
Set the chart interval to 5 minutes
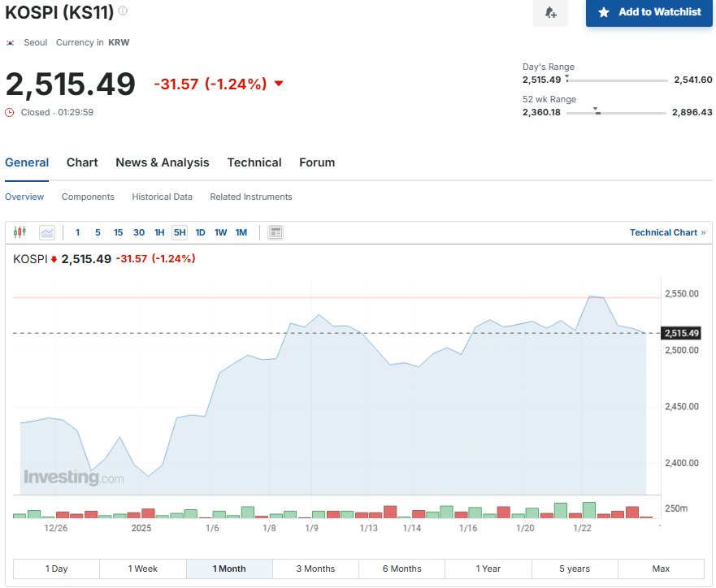pos(98,232)
